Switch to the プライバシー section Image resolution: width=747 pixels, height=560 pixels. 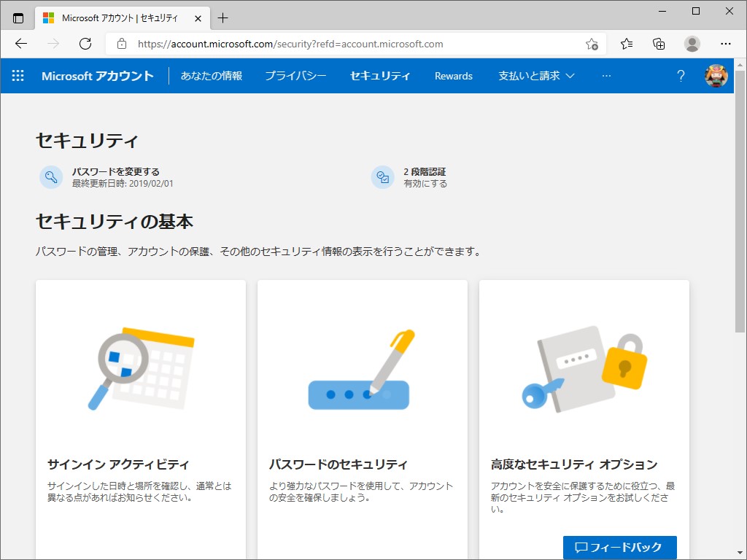(295, 76)
